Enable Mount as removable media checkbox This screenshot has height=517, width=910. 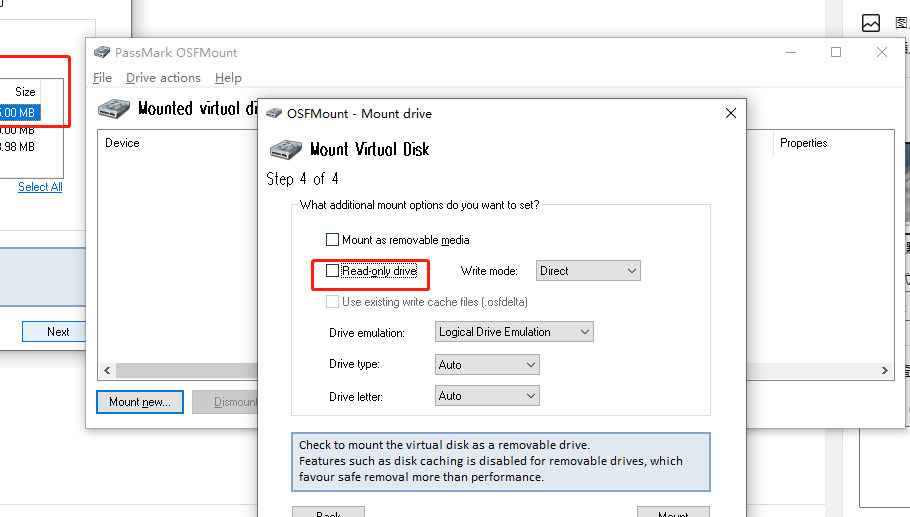(332, 240)
